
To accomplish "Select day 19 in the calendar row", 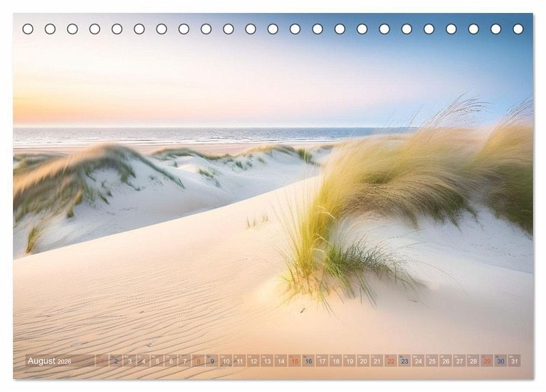I will (x=349, y=361).
